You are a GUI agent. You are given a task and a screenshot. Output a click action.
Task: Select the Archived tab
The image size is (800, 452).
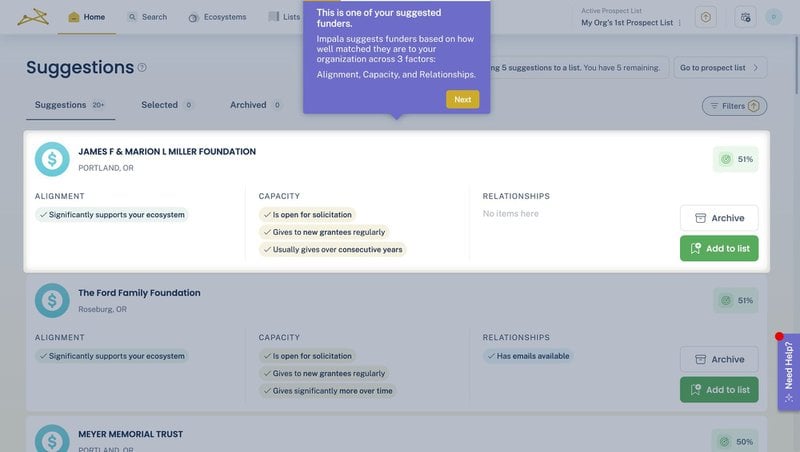pyautogui.click(x=255, y=105)
